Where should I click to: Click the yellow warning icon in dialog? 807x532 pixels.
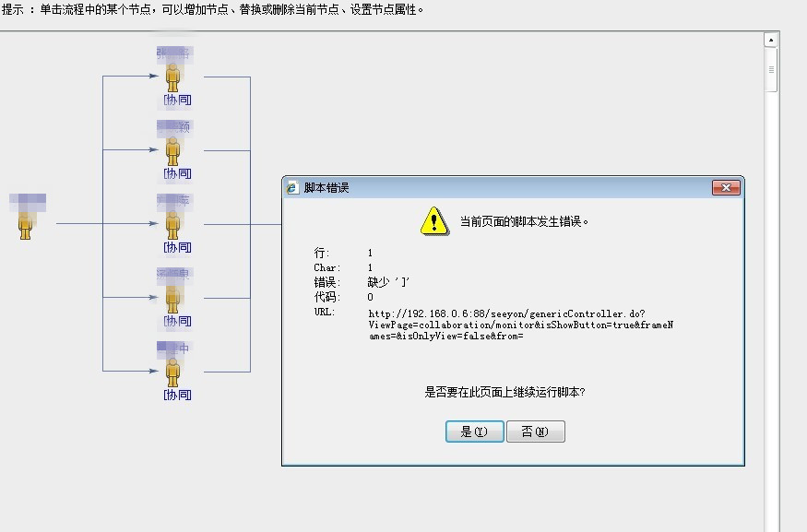coord(434,221)
